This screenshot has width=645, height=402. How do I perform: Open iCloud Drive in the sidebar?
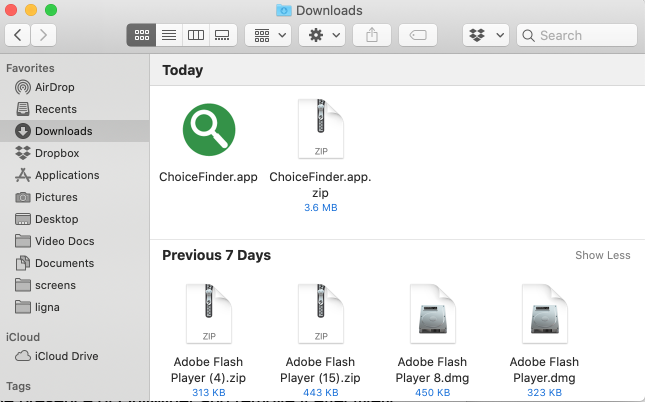point(66,356)
